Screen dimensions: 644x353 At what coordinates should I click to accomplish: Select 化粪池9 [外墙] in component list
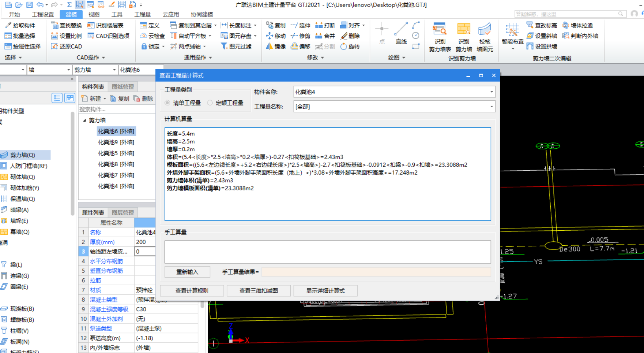(x=116, y=142)
